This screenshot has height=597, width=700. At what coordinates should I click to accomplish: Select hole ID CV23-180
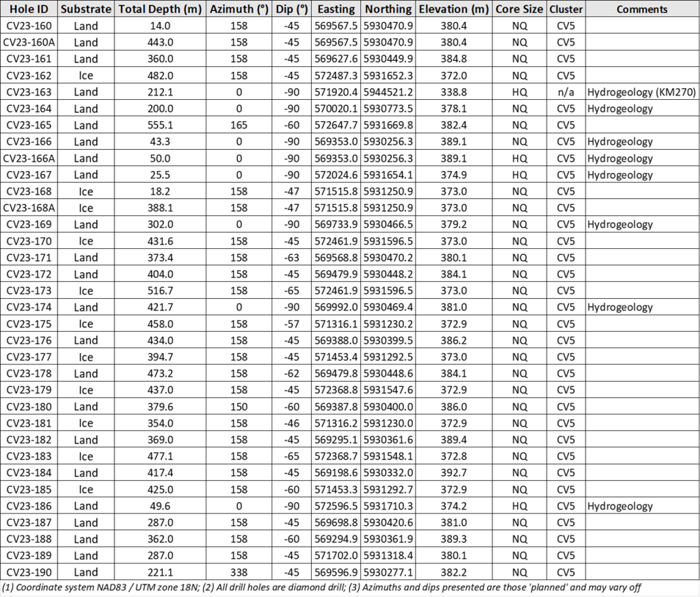click(x=29, y=407)
